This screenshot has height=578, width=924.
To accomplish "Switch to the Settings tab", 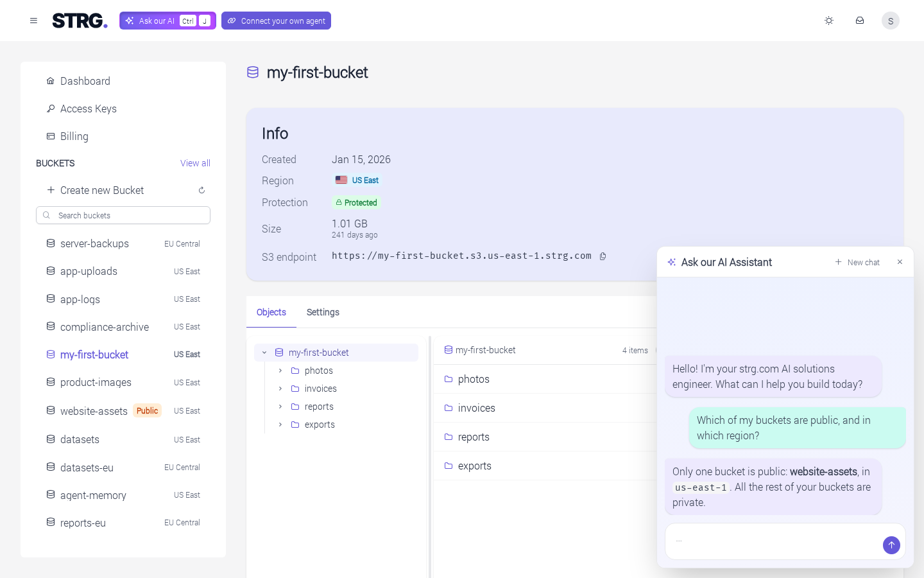I will (x=323, y=312).
